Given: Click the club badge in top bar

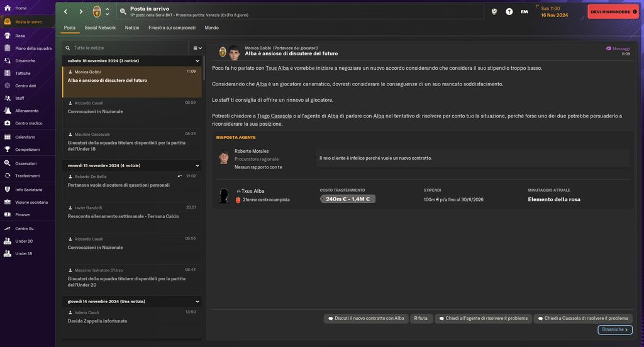Looking at the screenshot, I should pyautogui.click(x=97, y=11).
